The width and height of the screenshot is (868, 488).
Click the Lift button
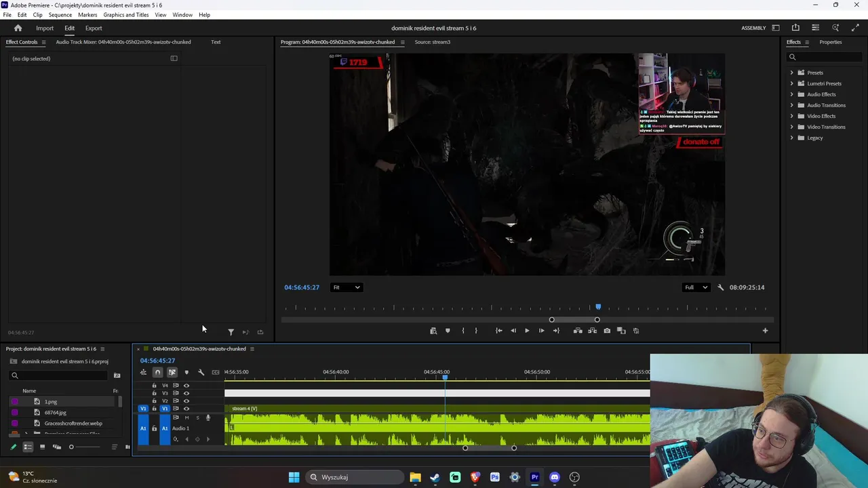(x=578, y=331)
